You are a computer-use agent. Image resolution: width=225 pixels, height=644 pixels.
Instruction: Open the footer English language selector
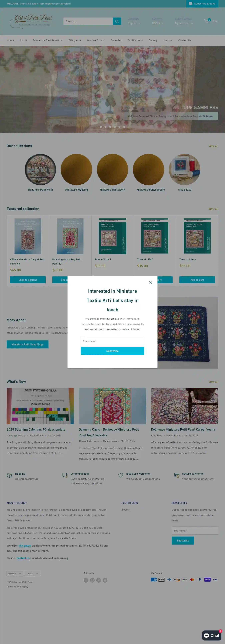pyautogui.click(x=15, y=574)
